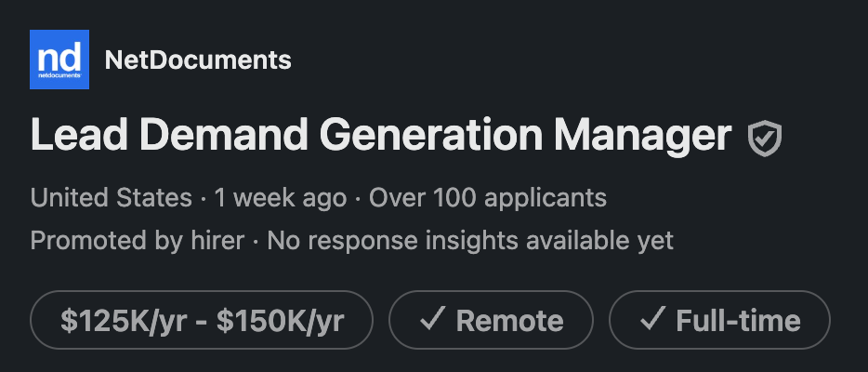Click the United States location text
868x372 pixels.
pyautogui.click(x=112, y=198)
